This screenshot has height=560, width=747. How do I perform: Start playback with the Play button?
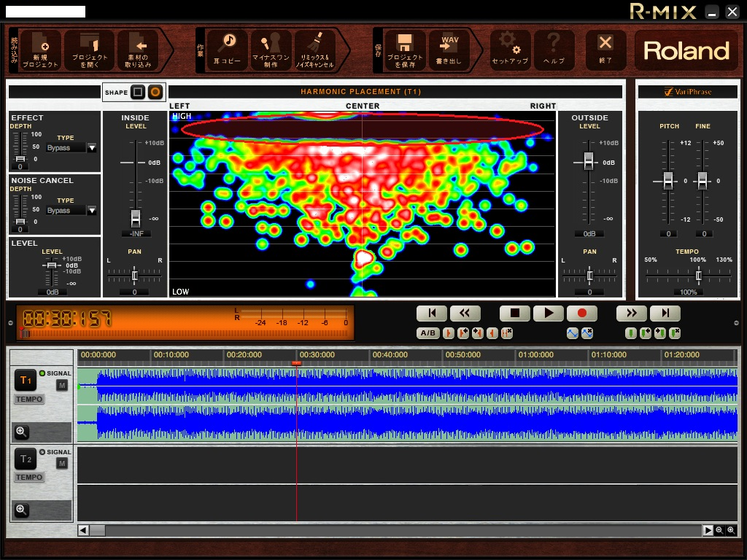(549, 313)
